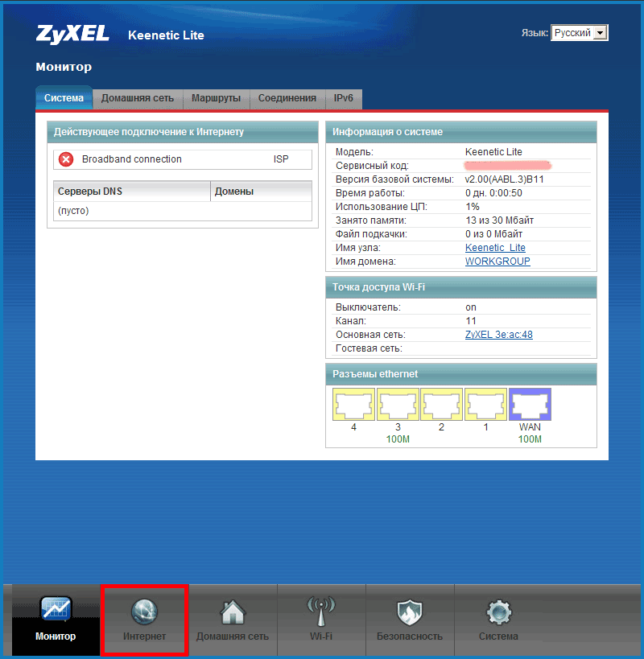This screenshot has width=644, height=659.
Task: Click the model value Keenetic Lite
Action: coord(493,152)
